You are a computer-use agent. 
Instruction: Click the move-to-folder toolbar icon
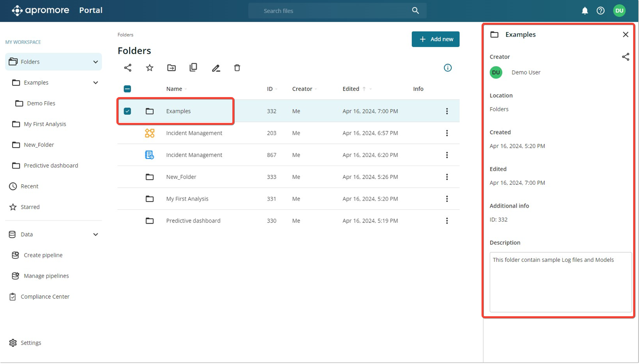point(172,68)
